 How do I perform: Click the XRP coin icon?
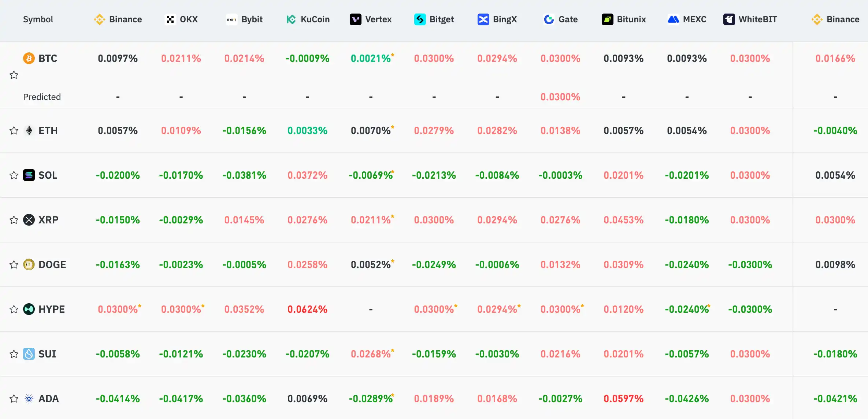coord(29,220)
